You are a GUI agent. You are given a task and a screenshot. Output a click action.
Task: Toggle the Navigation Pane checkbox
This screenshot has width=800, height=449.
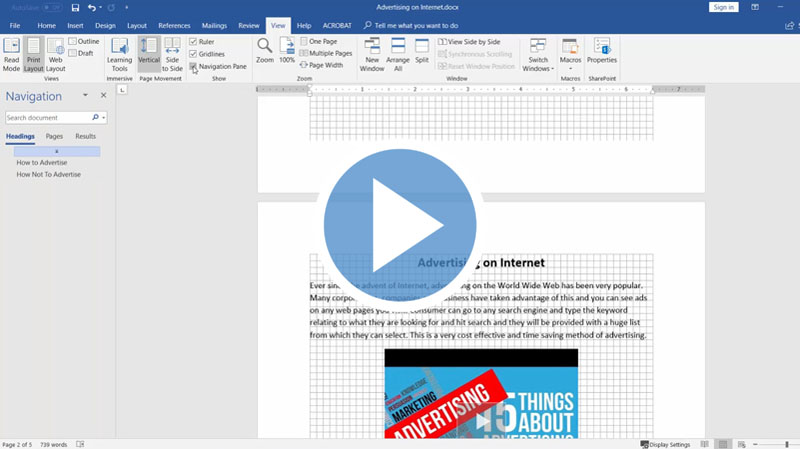tap(193, 66)
